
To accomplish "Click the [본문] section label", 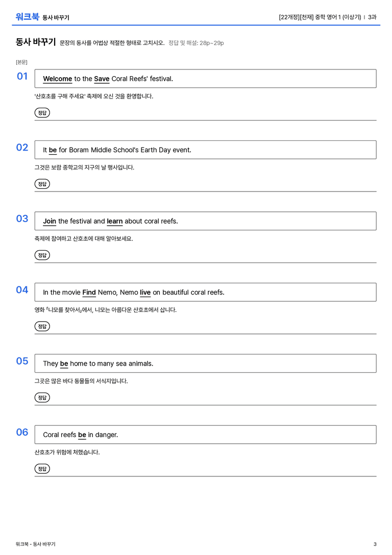I will coord(21,62).
